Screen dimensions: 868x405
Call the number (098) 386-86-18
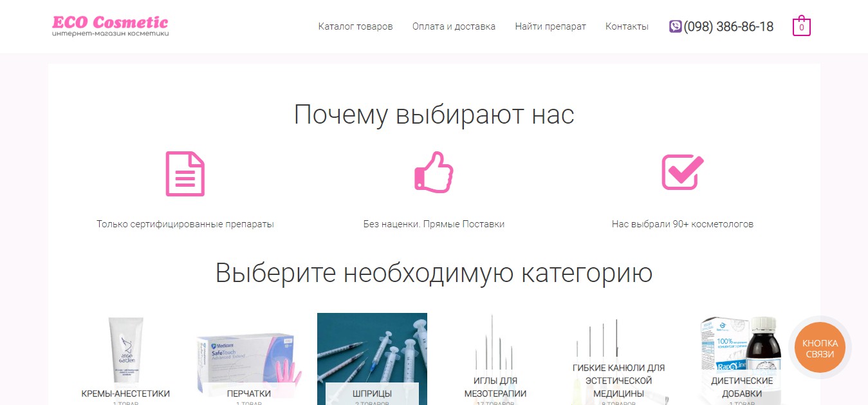click(728, 26)
